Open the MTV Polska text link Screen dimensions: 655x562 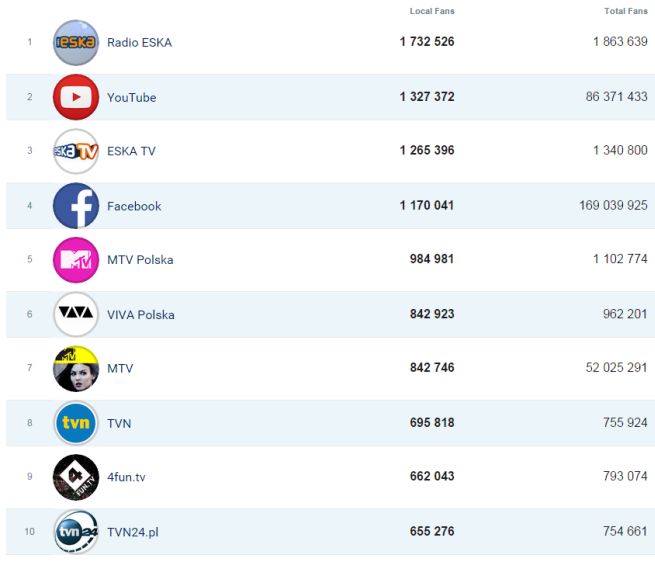tap(140, 260)
